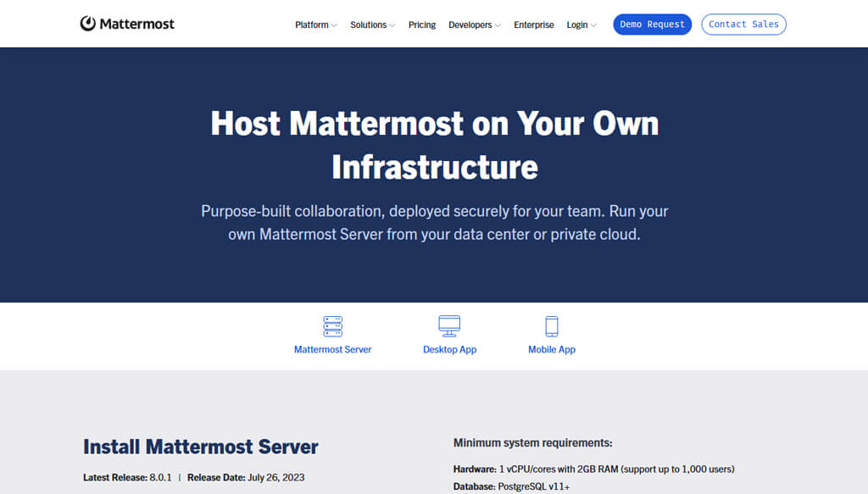Expand the Solutions dropdown chevron
868x494 pixels.
(x=392, y=25)
